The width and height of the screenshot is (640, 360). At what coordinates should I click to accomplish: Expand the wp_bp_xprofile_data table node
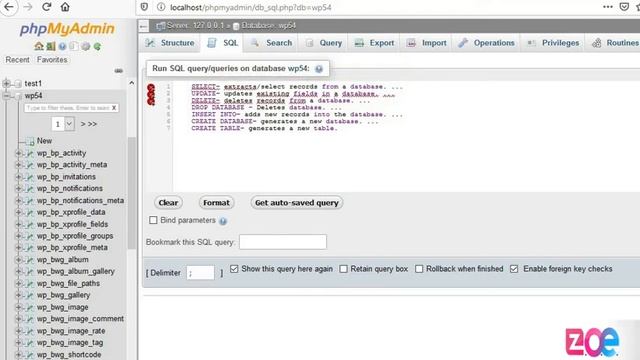(18, 212)
